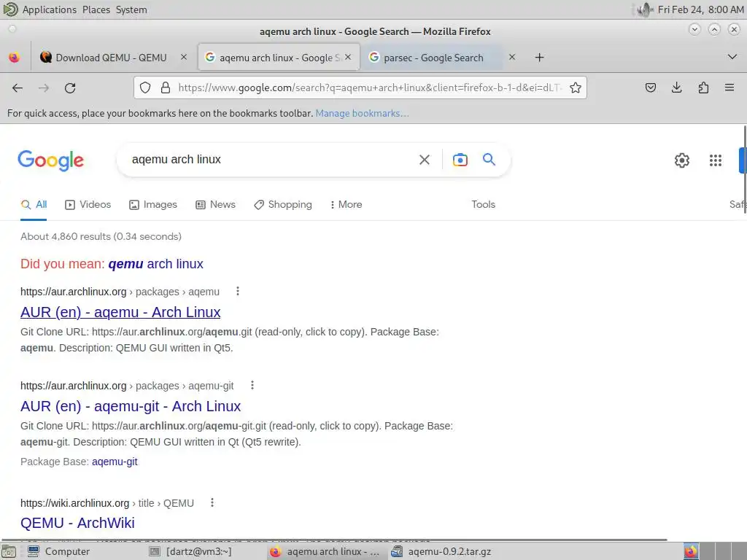Open the Places menu

click(96, 9)
